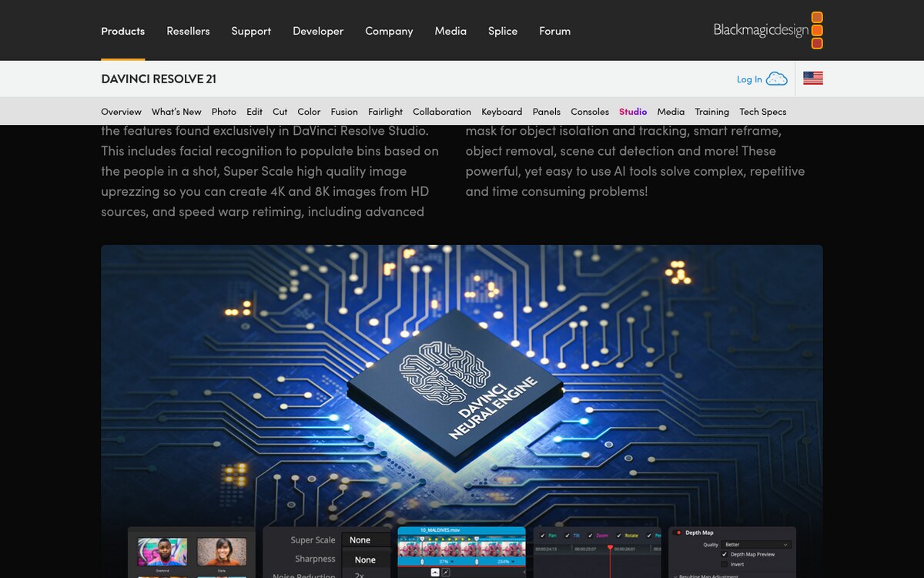
Task: Open the Company menu item
Action: click(389, 31)
